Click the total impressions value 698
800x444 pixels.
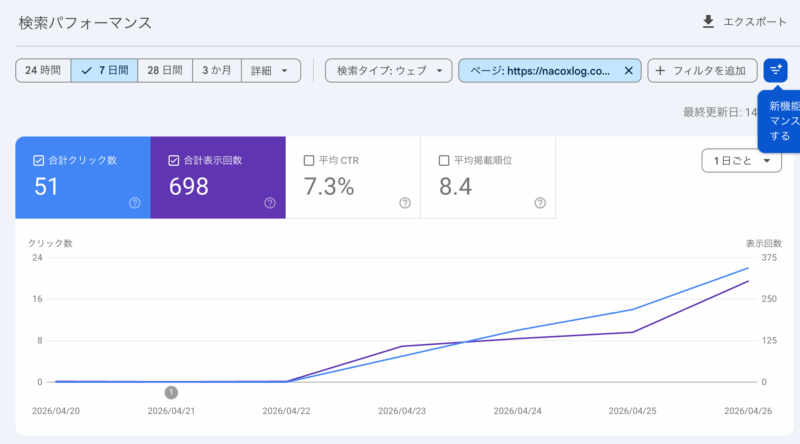point(189,186)
